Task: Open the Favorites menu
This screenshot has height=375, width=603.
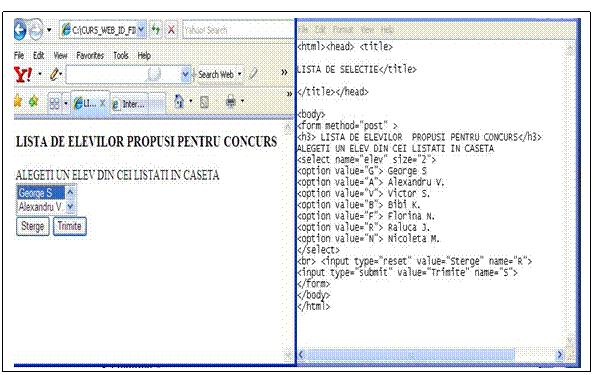Action: pyautogui.click(x=90, y=56)
